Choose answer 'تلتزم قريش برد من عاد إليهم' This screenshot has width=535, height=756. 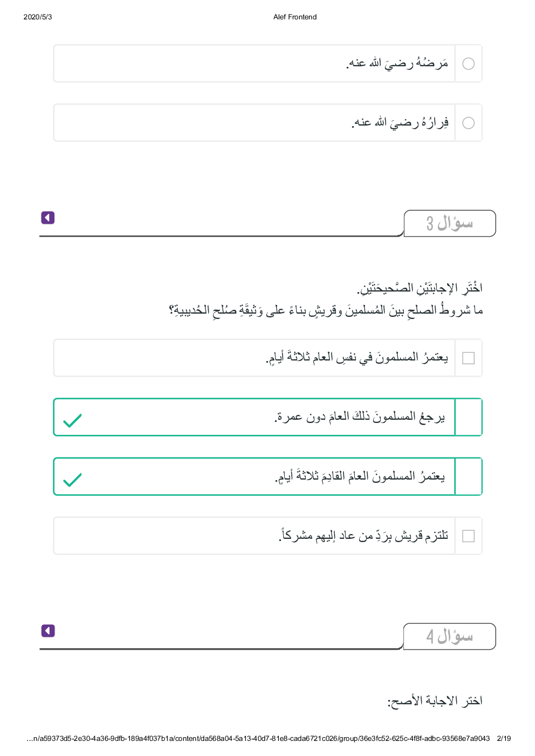[x=363, y=536]
